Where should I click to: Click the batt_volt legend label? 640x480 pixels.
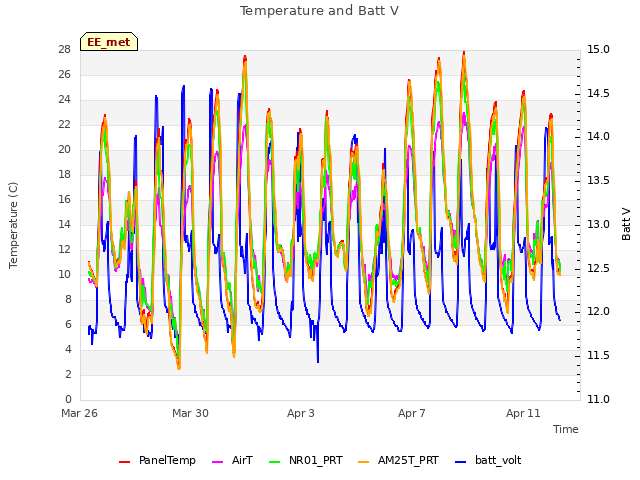498,460
